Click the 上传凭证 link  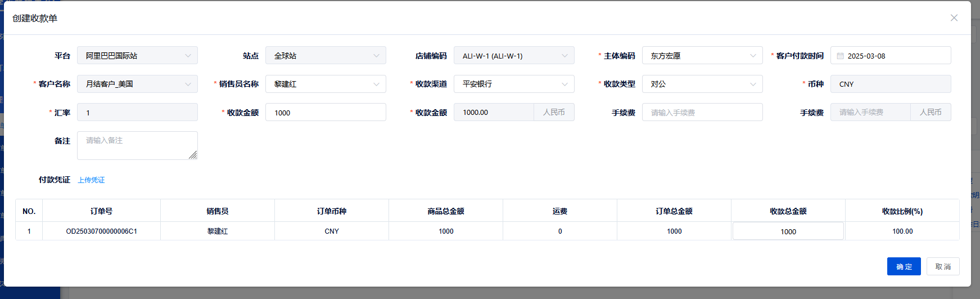tap(91, 180)
